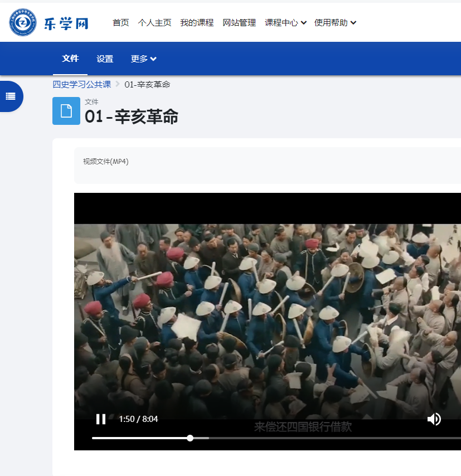Pause the video with the pause button
Image resolution: width=461 pixels, height=476 pixels.
(x=101, y=419)
